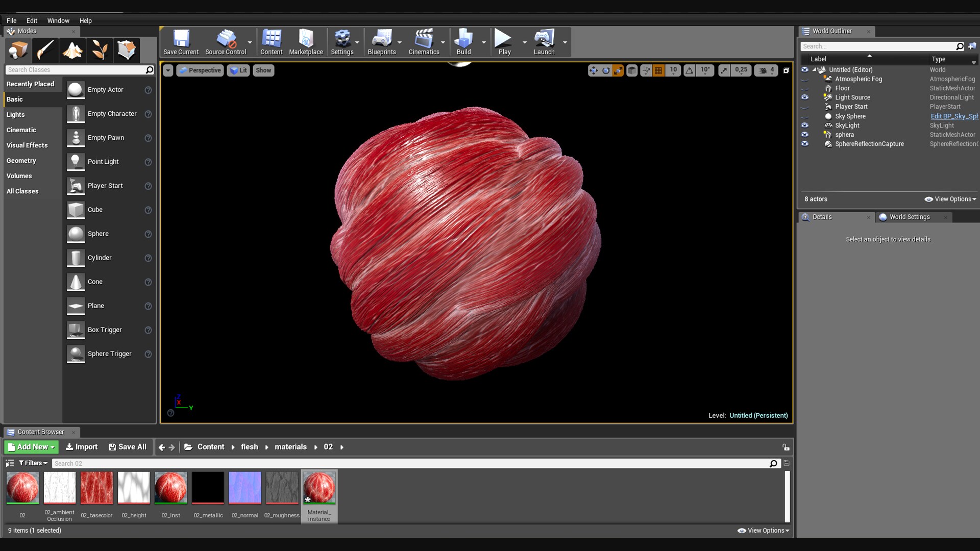Open Cinematics from the main toolbar
The width and height of the screenshot is (980, 551).
pyautogui.click(x=424, y=42)
